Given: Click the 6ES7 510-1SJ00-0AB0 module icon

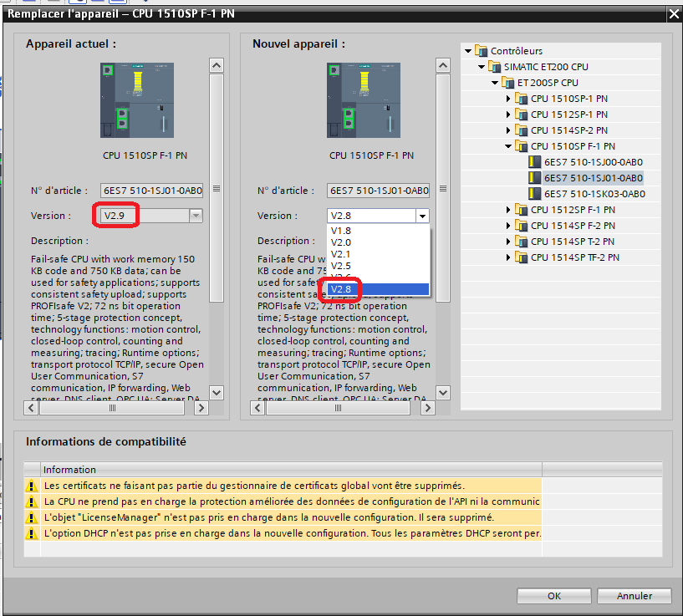Looking at the screenshot, I should tap(534, 162).
